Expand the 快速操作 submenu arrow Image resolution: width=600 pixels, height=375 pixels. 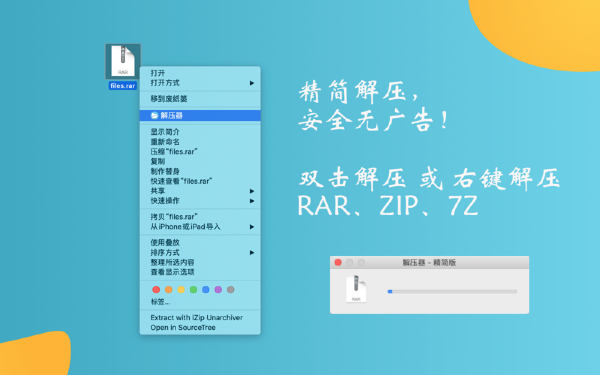click(x=252, y=201)
